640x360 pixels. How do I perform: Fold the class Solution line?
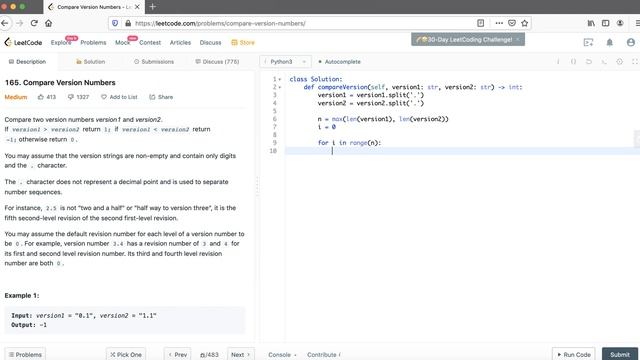click(280, 79)
